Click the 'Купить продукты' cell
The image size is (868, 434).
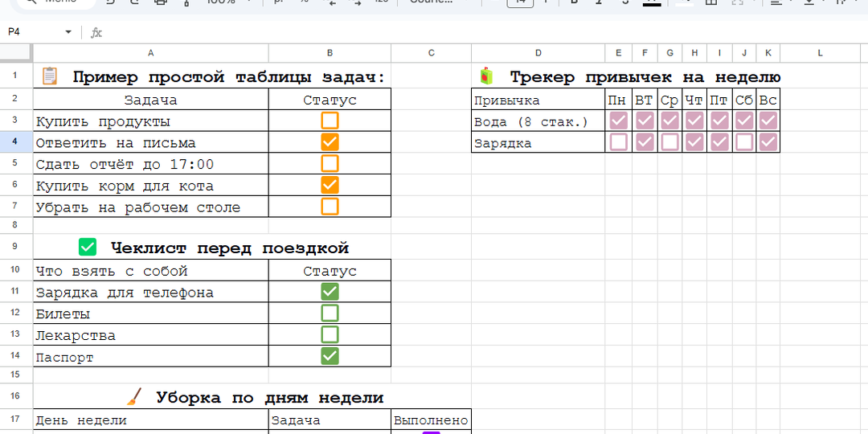point(150,121)
